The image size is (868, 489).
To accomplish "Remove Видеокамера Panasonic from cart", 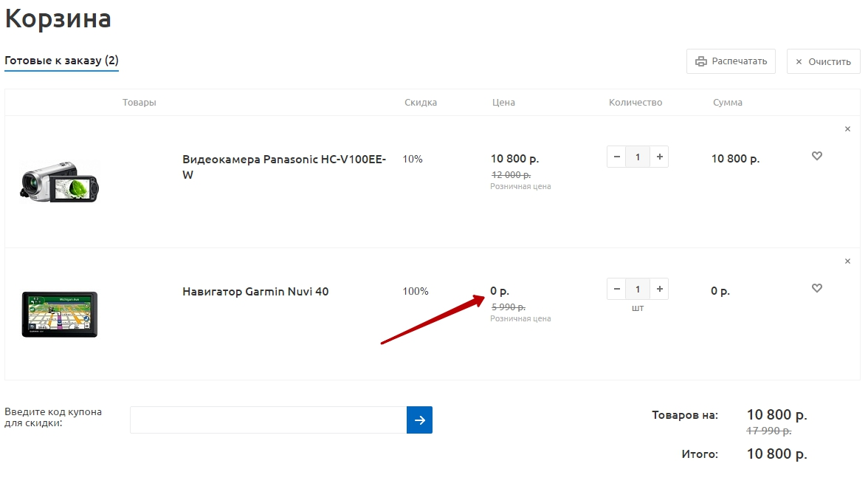I will click(847, 129).
